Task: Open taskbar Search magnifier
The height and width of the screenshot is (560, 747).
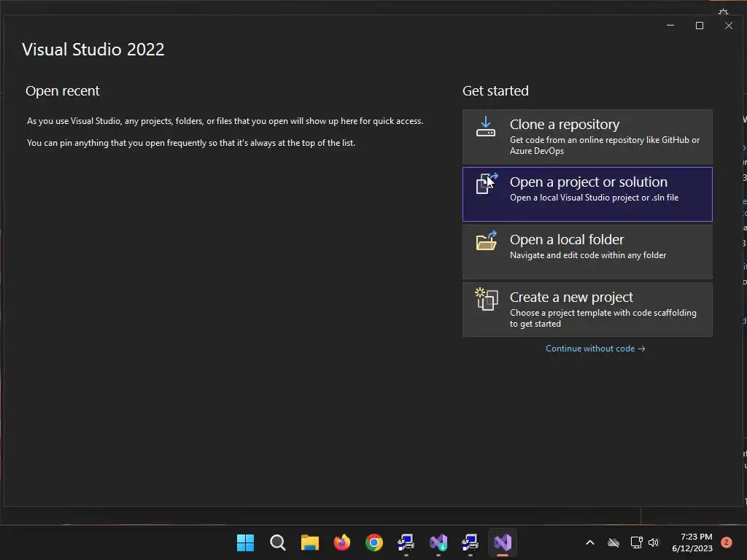Action: [x=277, y=542]
